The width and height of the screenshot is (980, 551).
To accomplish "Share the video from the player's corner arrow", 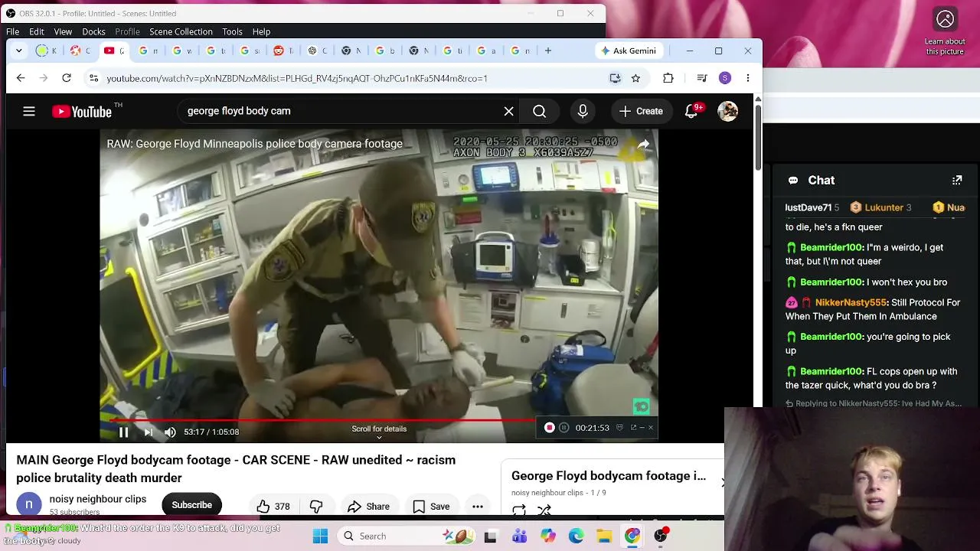I will tap(643, 144).
